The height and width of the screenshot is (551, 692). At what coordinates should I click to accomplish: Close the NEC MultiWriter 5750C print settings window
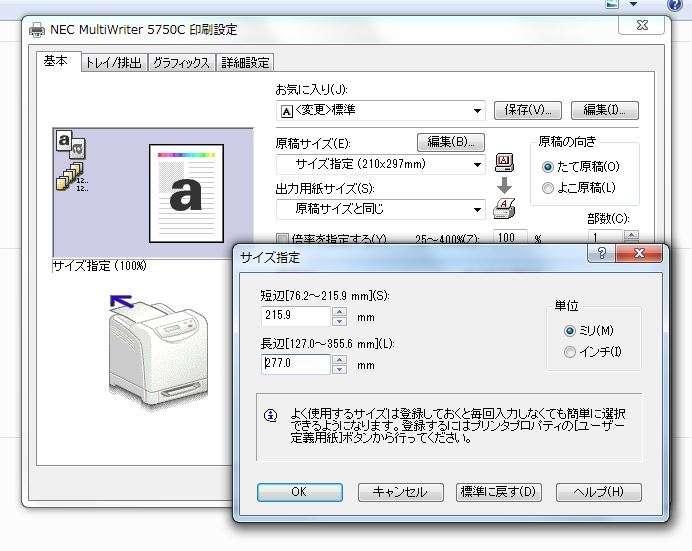click(642, 25)
